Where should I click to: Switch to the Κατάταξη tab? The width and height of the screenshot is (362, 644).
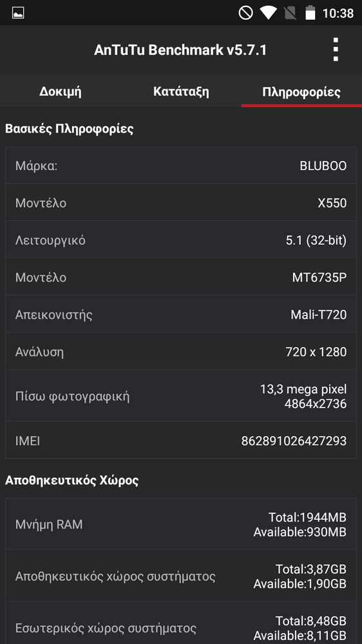(x=181, y=91)
